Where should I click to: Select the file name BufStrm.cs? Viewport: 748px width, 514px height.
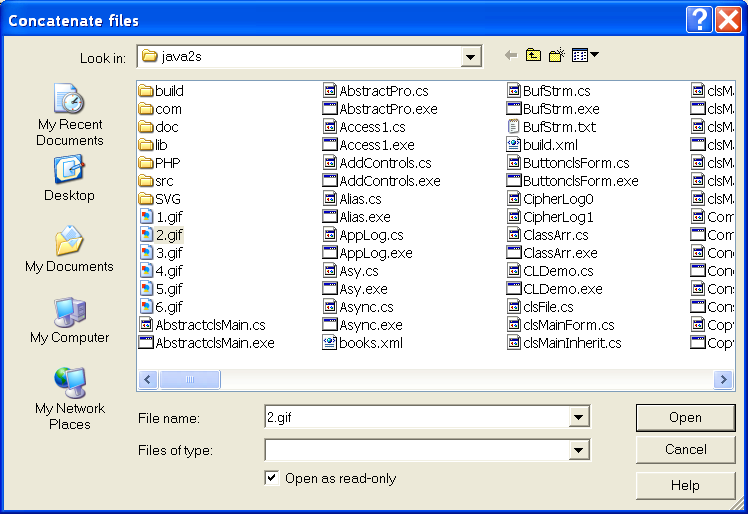point(557,91)
